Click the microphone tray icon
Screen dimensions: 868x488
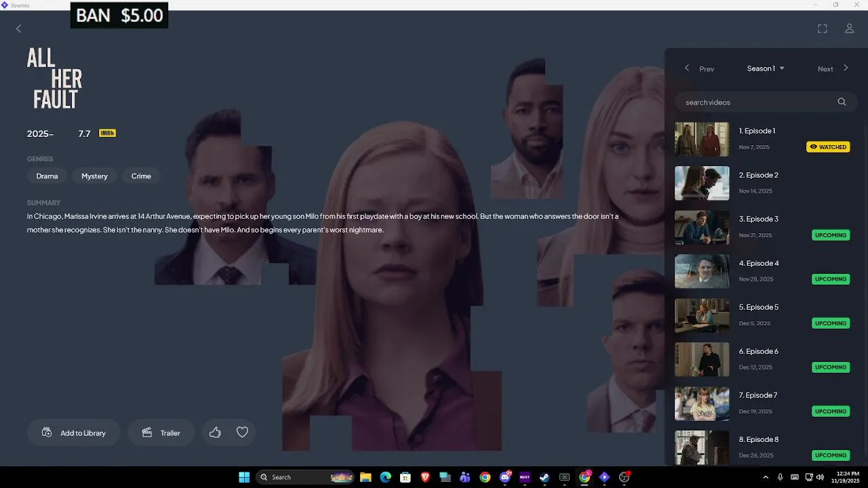[781, 477]
